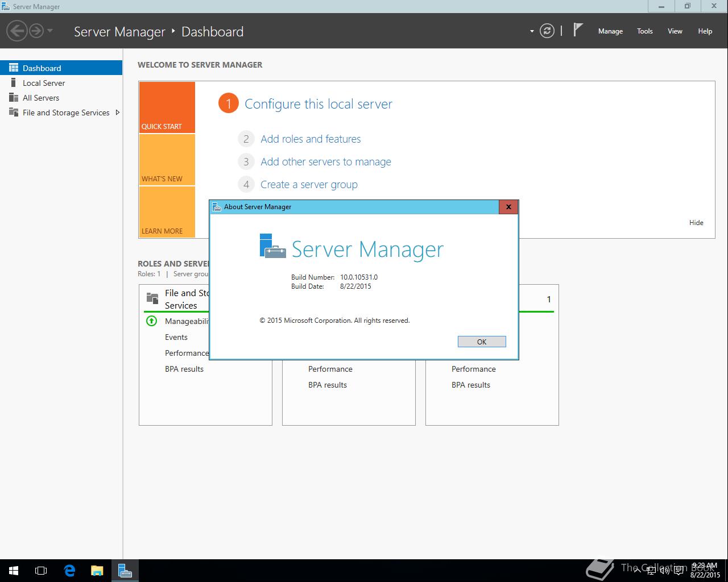Click the build number value 10.0.10531.0
Image resolution: width=728 pixels, height=582 pixels.
tap(359, 277)
